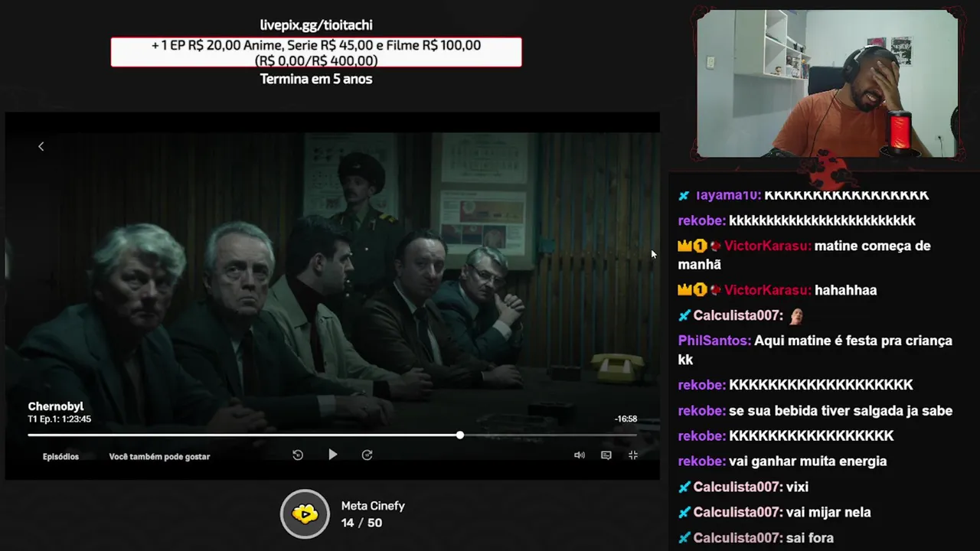This screenshot has width=980, height=551.
Task: Click Calculista007's sword badge on emoji message
Action: (x=684, y=315)
